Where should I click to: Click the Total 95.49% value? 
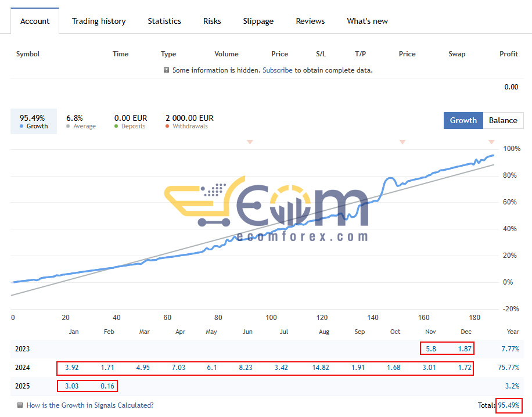tap(509, 405)
